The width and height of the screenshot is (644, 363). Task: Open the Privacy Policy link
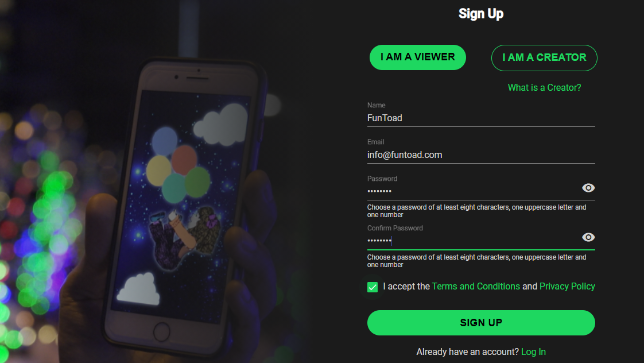pos(567,287)
